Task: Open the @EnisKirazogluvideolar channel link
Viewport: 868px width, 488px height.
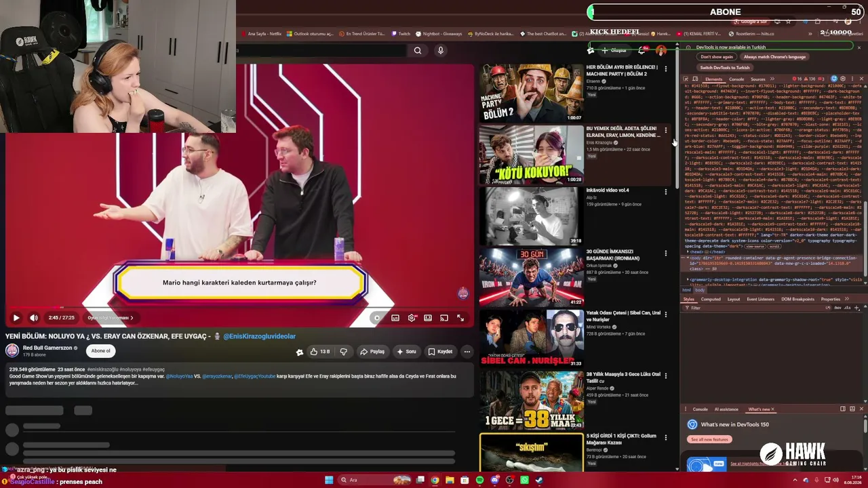Action: point(259,336)
